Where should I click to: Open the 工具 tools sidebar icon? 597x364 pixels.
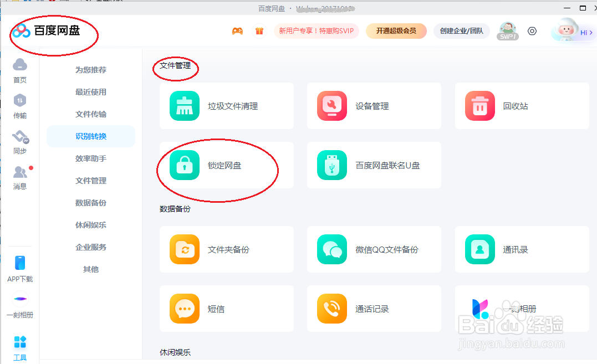[x=20, y=342]
